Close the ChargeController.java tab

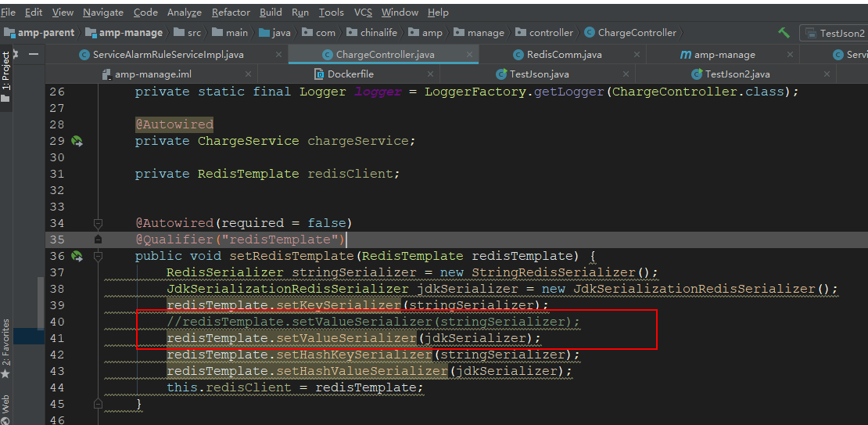[469, 54]
